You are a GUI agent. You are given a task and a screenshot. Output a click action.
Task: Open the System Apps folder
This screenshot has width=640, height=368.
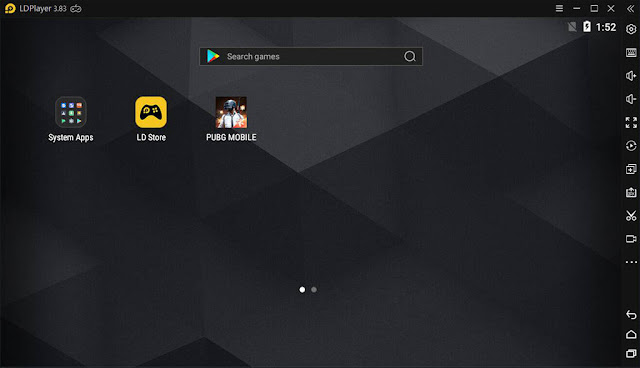pos(71,112)
